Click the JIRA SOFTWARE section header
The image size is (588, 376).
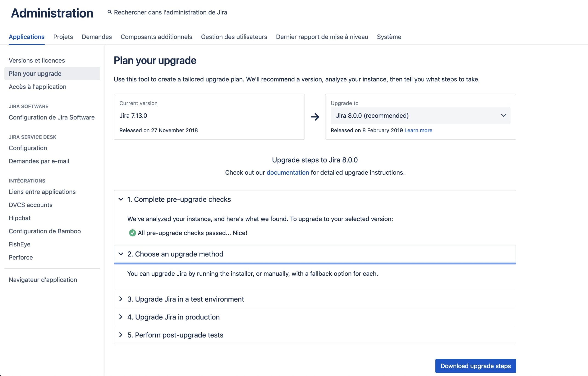click(x=28, y=106)
